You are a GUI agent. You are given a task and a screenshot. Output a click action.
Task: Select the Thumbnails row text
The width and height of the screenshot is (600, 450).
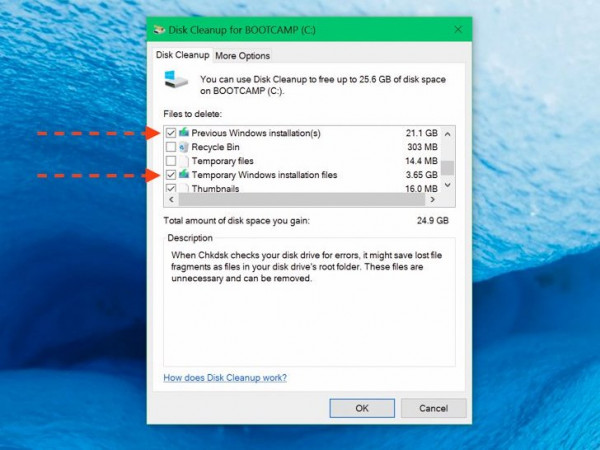(215, 189)
